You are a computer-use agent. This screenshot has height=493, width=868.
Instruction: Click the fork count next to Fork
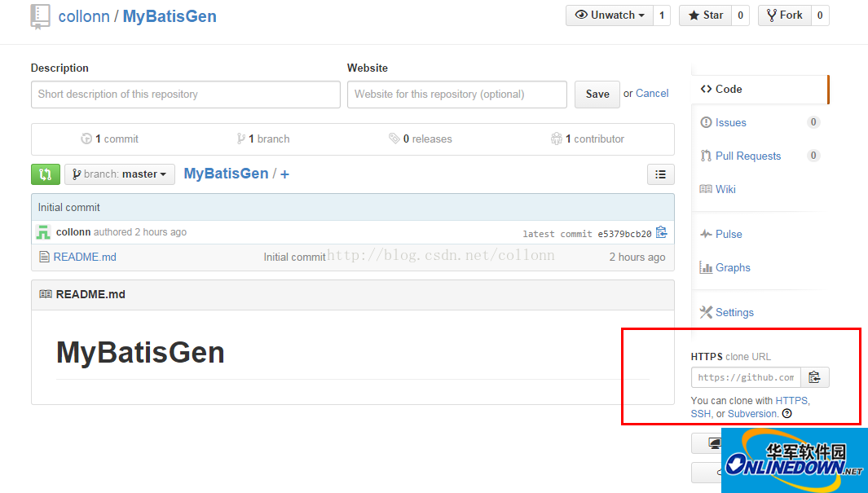click(820, 15)
